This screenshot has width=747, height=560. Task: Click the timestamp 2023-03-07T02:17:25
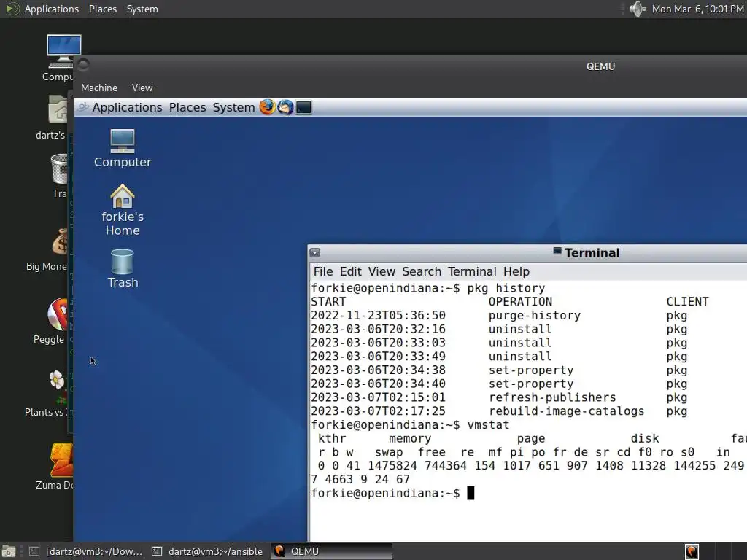pyautogui.click(x=379, y=411)
